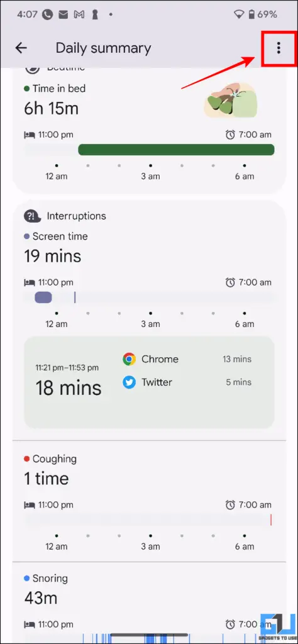Screen dimensions: 298x644
Task: Select the Twitter app icon
Action: pyautogui.click(x=129, y=382)
